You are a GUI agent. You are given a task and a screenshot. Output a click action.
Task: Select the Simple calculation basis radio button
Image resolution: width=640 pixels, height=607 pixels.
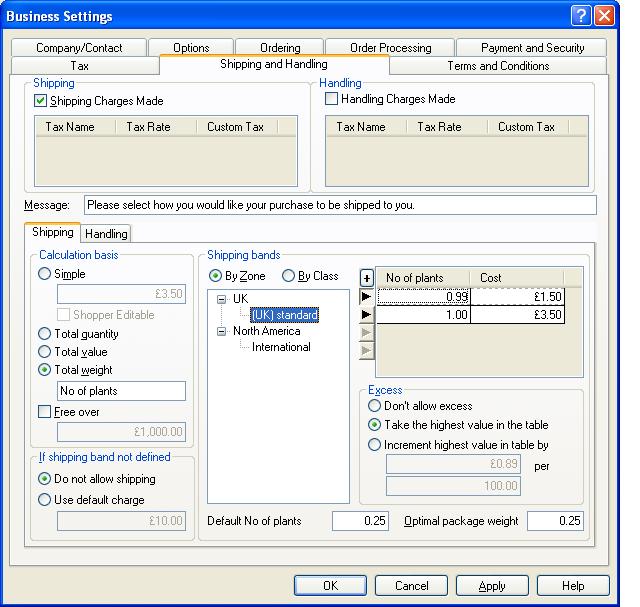[x=45, y=274]
